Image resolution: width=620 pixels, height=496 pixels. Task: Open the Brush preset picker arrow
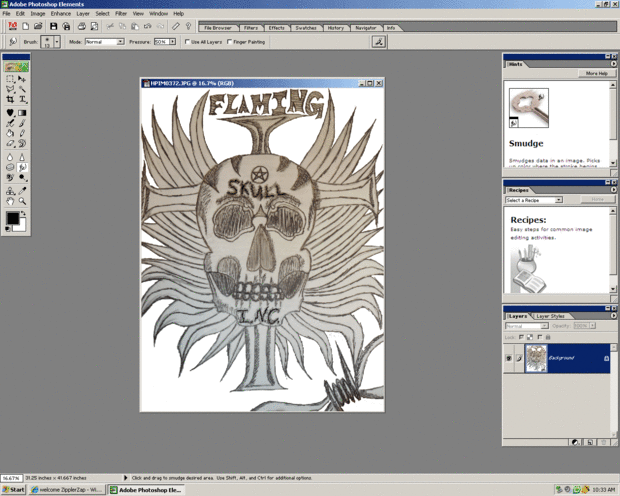(57, 42)
